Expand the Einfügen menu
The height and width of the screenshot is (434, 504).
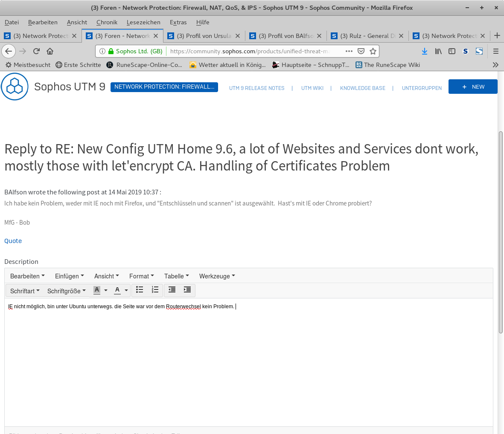pyautogui.click(x=70, y=276)
